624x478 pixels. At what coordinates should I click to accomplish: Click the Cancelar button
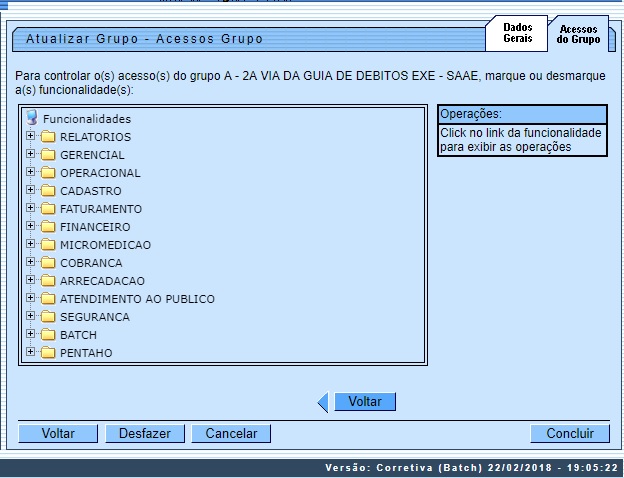click(231, 433)
